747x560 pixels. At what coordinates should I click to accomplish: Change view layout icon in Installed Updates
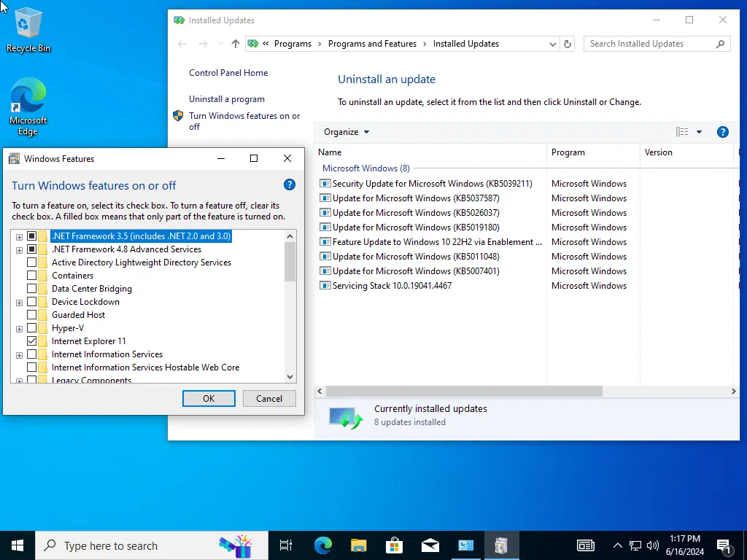pyautogui.click(x=682, y=132)
